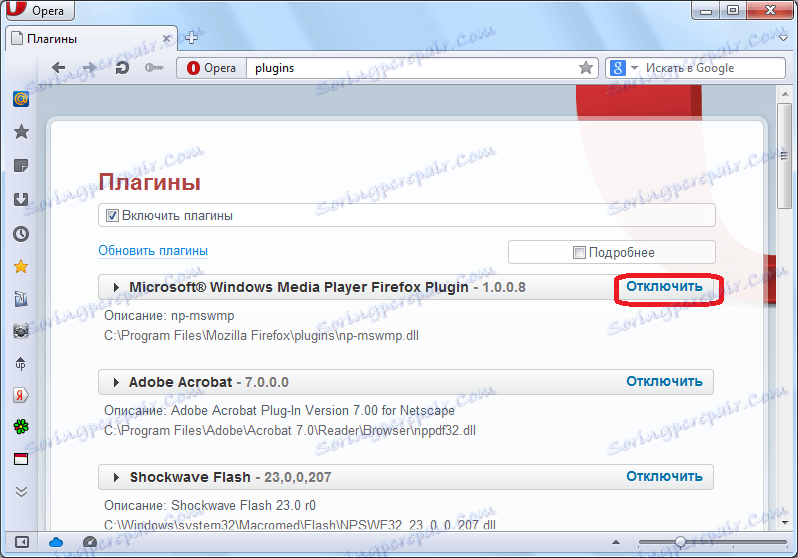Open the password wand key icon
The width and height of the screenshot is (798, 558).
pyautogui.click(x=154, y=68)
